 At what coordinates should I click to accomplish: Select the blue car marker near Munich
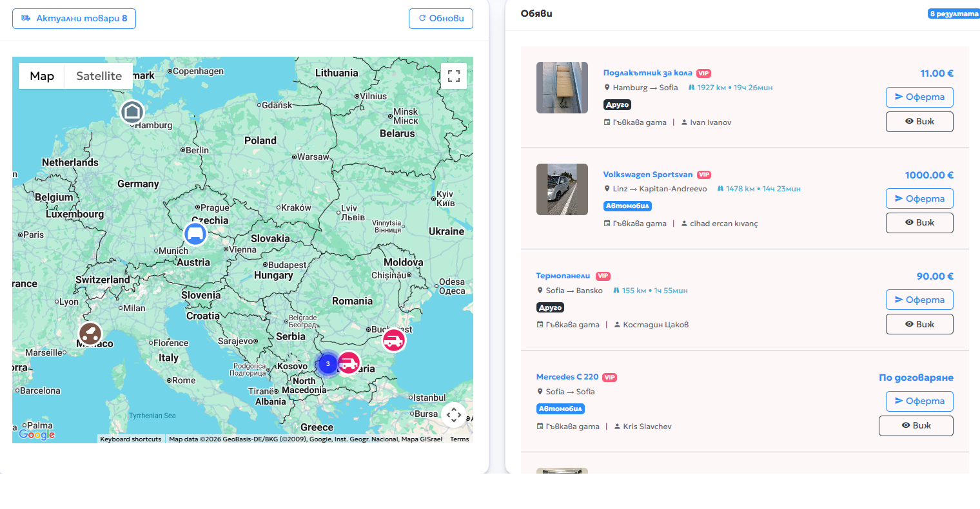click(x=195, y=234)
